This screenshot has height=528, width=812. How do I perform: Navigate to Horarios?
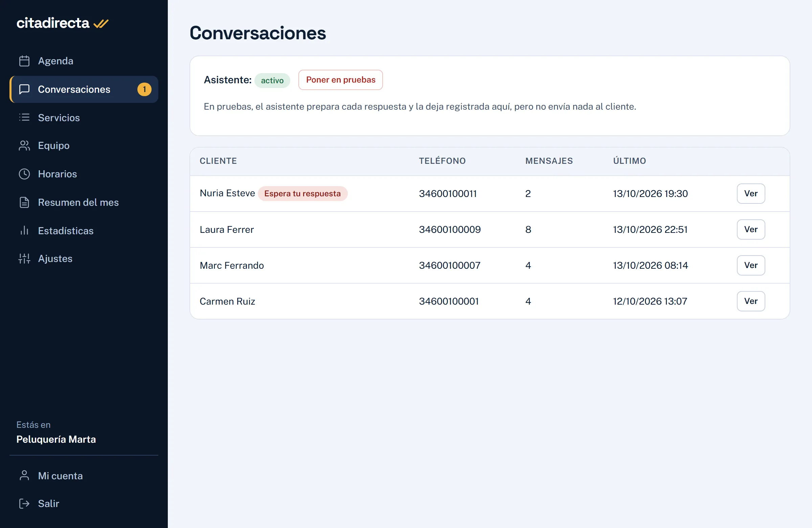tap(84, 174)
